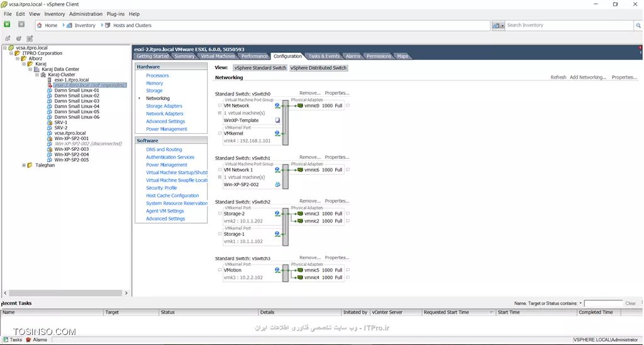644x345 pixels.
Task: Collapse the vcsa.itpro.local root node
Action: coord(5,48)
